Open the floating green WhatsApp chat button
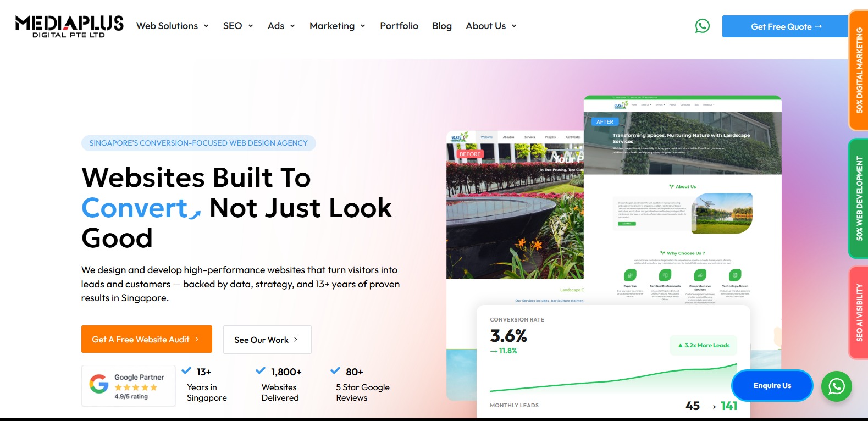Screen dimensions: 868x421 (x=836, y=386)
